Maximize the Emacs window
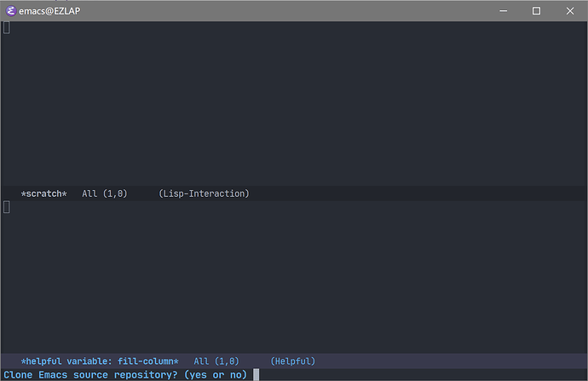The height and width of the screenshot is (381, 588). click(536, 11)
